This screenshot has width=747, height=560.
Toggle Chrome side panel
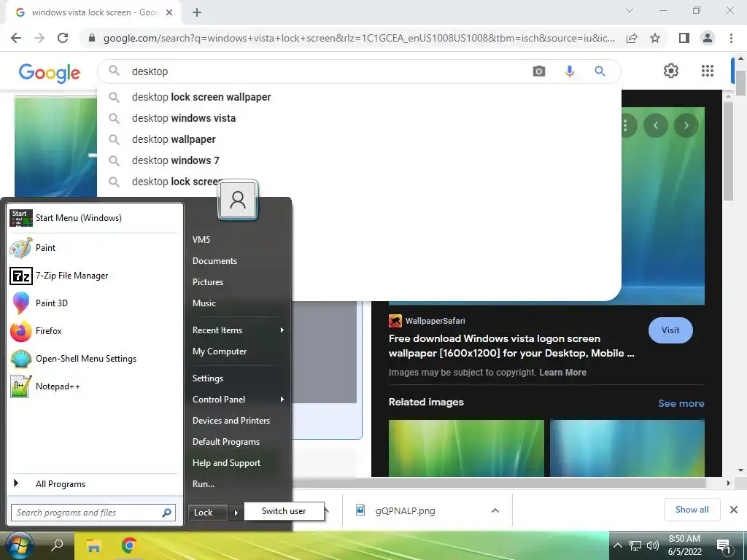684,38
